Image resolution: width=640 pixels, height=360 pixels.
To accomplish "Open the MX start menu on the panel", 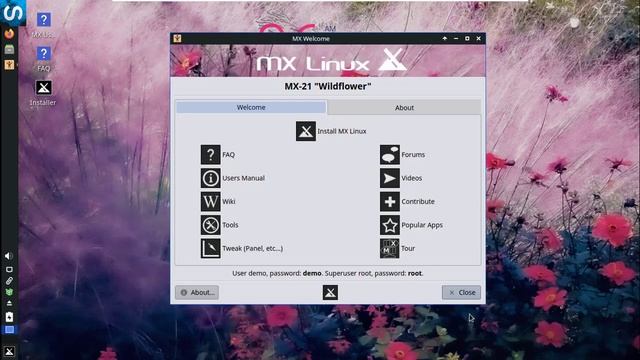I will (9, 351).
